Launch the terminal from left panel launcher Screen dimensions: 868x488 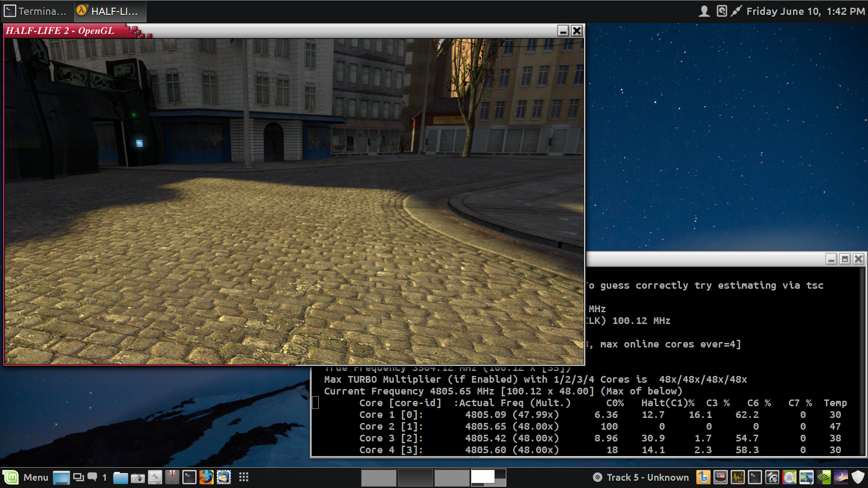(189, 477)
